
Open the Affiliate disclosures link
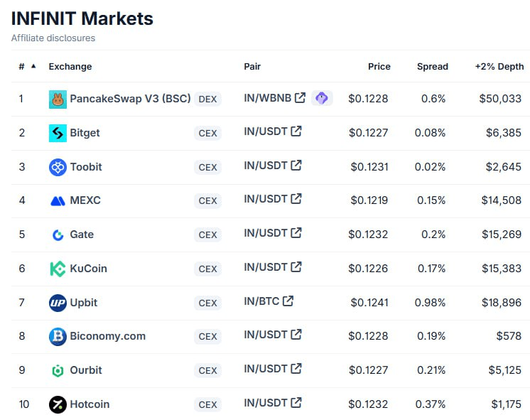[x=53, y=38]
